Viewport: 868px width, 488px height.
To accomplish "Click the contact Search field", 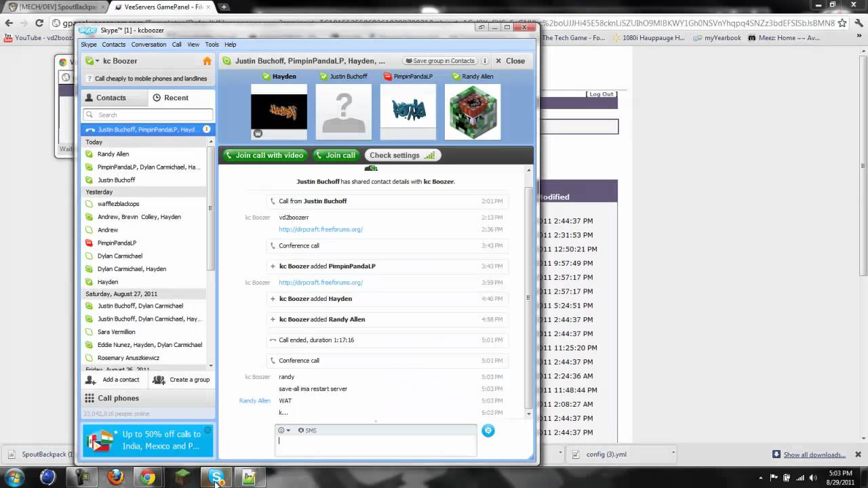I will [x=148, y=115].
